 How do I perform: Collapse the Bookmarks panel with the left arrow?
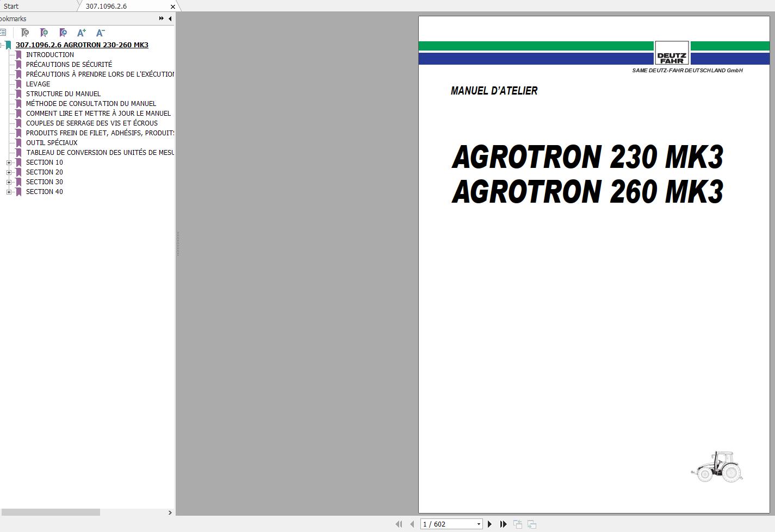click(169, 18)
